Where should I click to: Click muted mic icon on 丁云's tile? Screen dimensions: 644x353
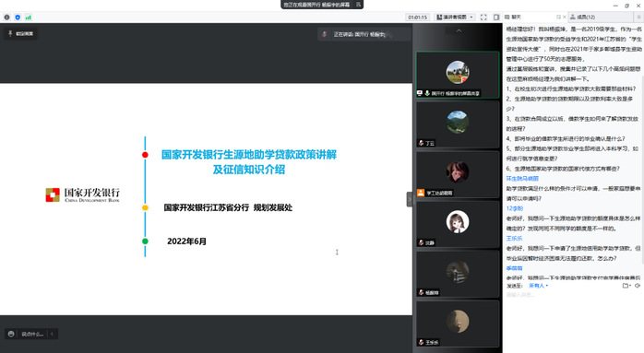coord(421,143)
